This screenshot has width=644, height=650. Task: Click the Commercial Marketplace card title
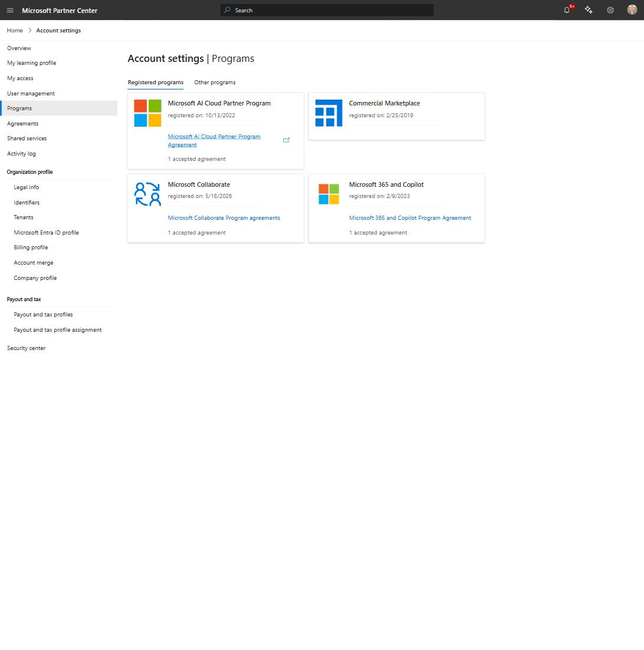(x=385, y=103)
